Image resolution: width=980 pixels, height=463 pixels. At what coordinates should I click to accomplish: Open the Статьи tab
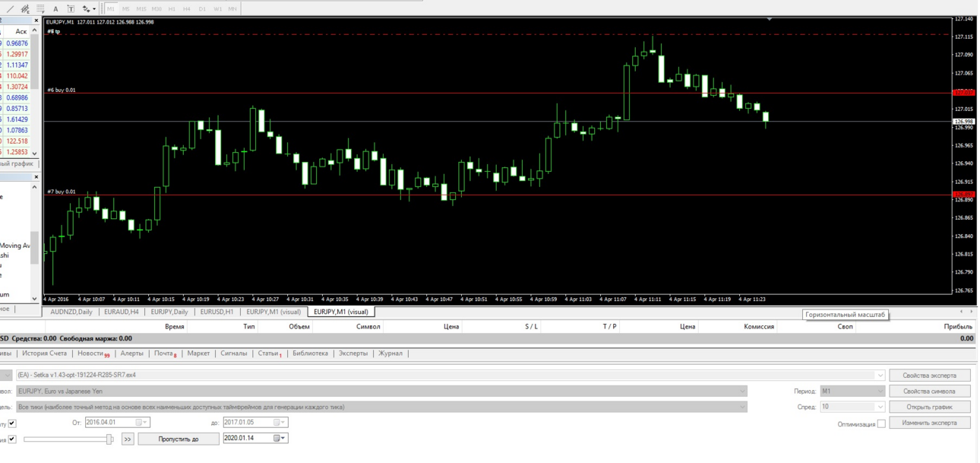tap(270, 354)
